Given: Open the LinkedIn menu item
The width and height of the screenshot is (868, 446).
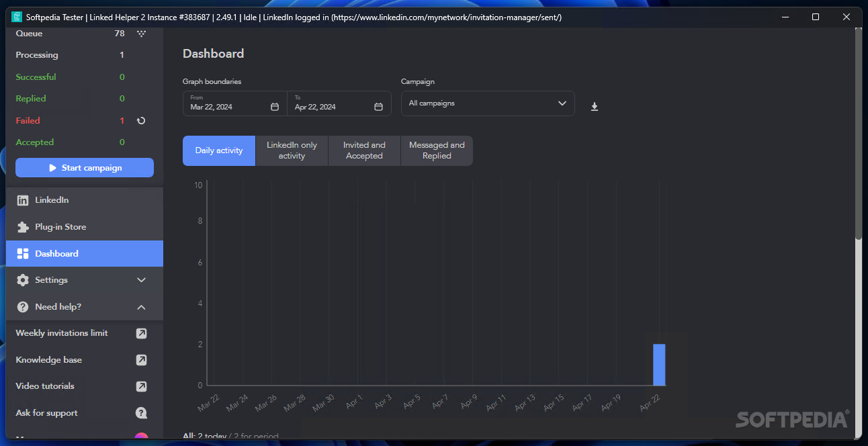Looking at the screenshot, I should point(85,200).
